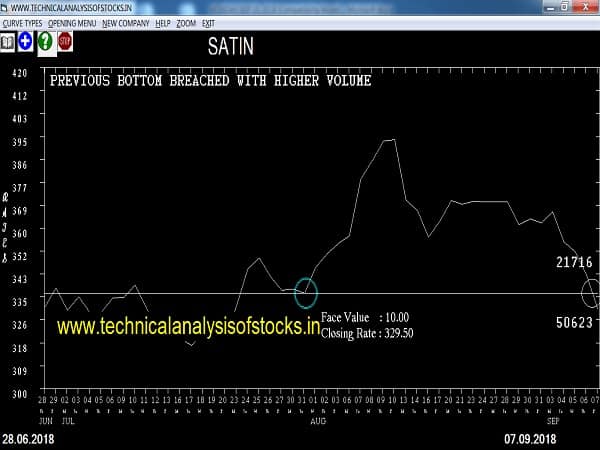Click the circle marker at chart's right edge

[590, 293]
